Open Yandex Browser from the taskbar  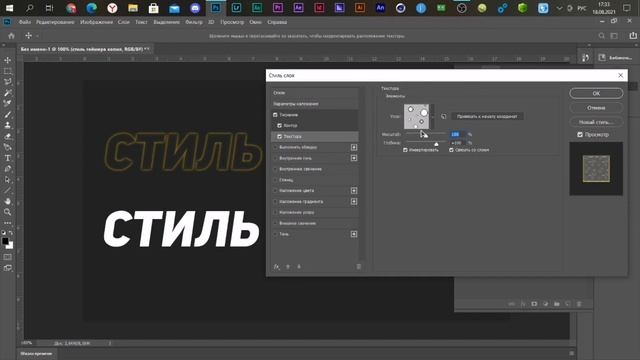112,8
